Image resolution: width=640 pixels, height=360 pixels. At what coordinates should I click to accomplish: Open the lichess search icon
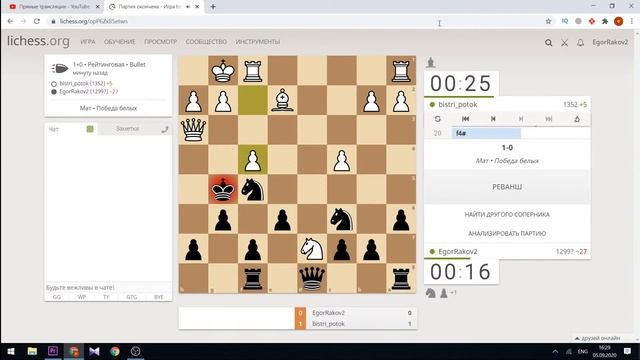click(548, 42)
